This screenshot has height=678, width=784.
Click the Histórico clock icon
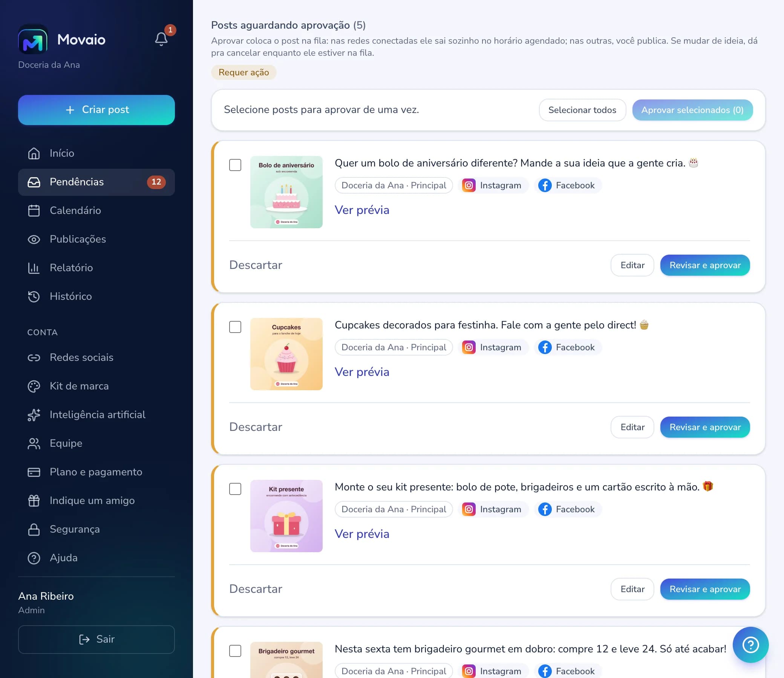[34, 296]
